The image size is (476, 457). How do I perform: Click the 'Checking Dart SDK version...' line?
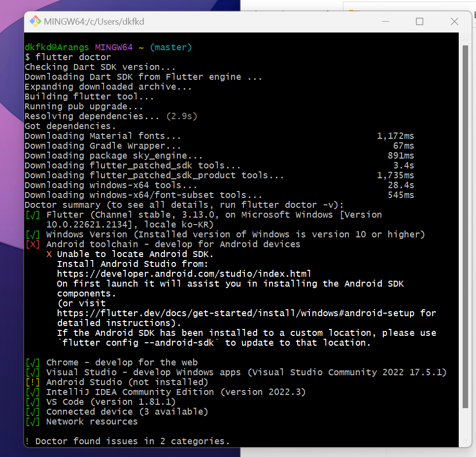[x=100, y=67]
